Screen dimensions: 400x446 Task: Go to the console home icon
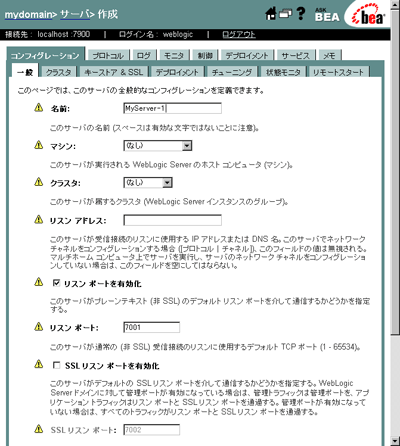click(271, 14)
